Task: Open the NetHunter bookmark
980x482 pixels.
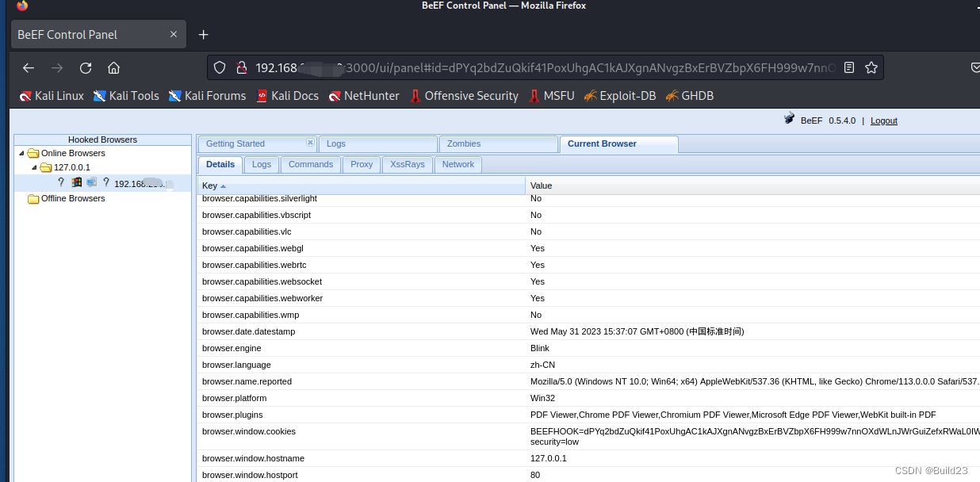Action: click(x=364, y=96)
